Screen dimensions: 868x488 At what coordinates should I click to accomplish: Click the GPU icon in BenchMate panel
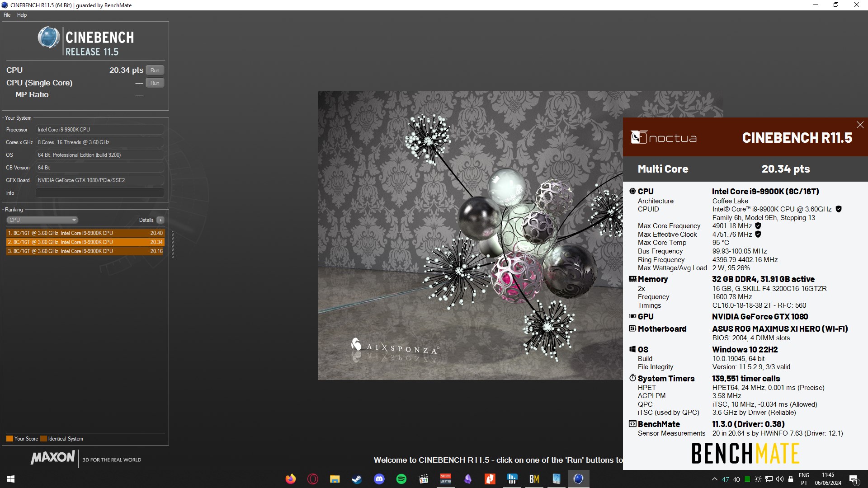[x=632, y=316]
